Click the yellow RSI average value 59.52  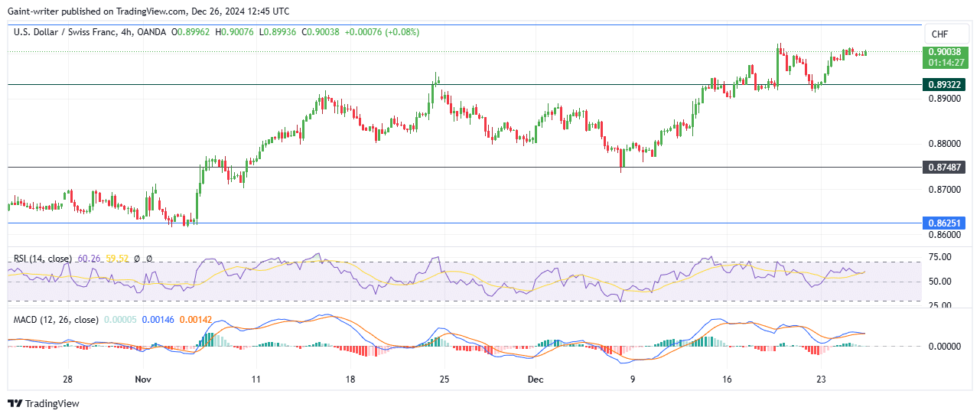[116, 259]
